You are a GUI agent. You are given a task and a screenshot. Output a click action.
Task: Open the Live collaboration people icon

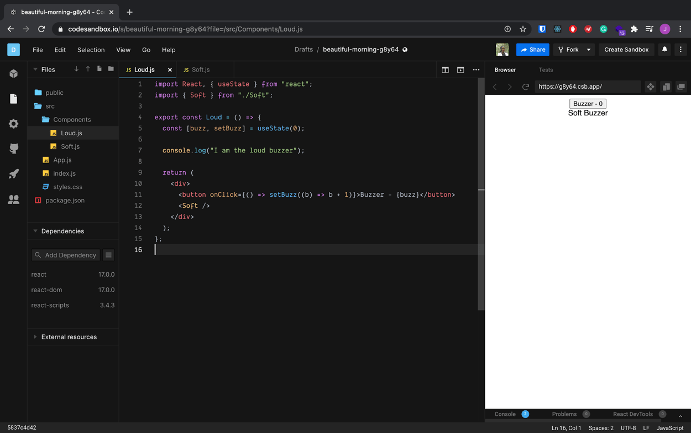point(14,199)
